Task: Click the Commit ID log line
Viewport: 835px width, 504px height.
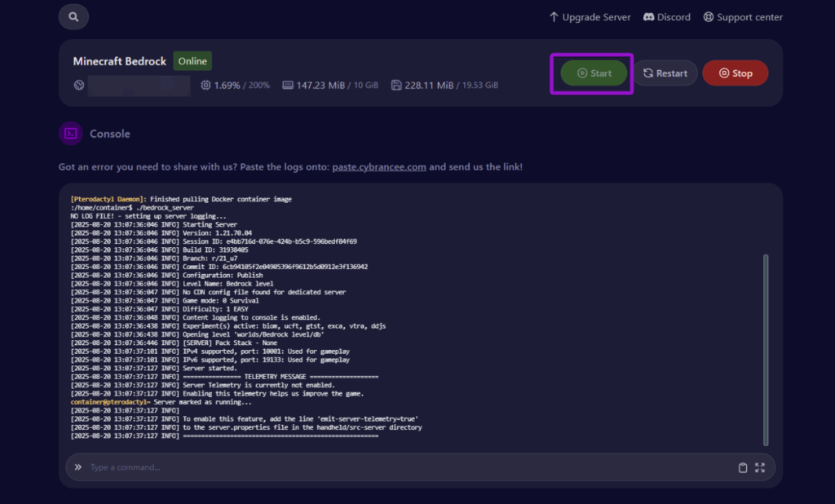Action: click(x=219, y=267)
